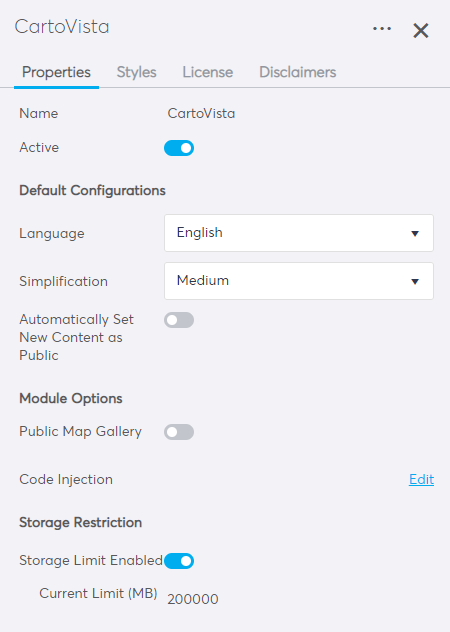Click the Current Limit value 200000
The width and height of the screenshot is (450, 632).
coord(193,599)
